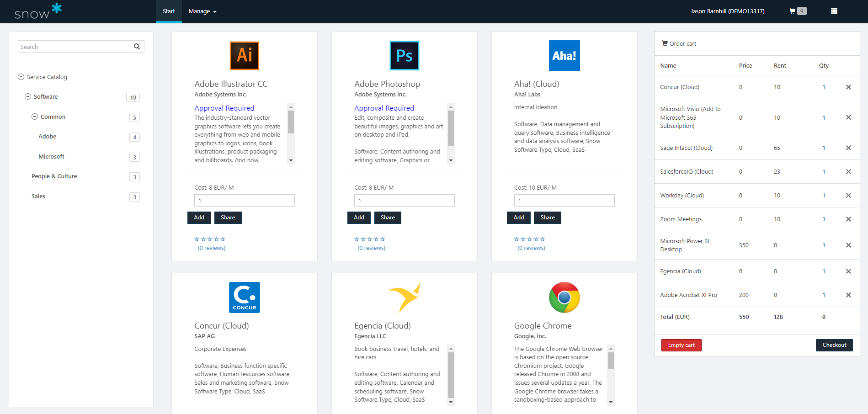Image resolution: width=868 pixels, height=414 pixels.
Task: Add Adobe Photoshop to cart
Action: (x=359, y=218)
